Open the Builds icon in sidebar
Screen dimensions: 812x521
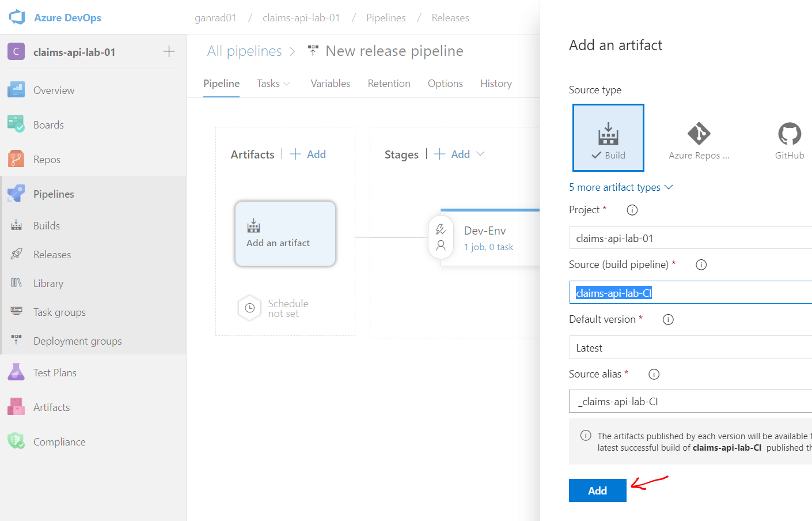pyautogui.click(x=17, y=225)
